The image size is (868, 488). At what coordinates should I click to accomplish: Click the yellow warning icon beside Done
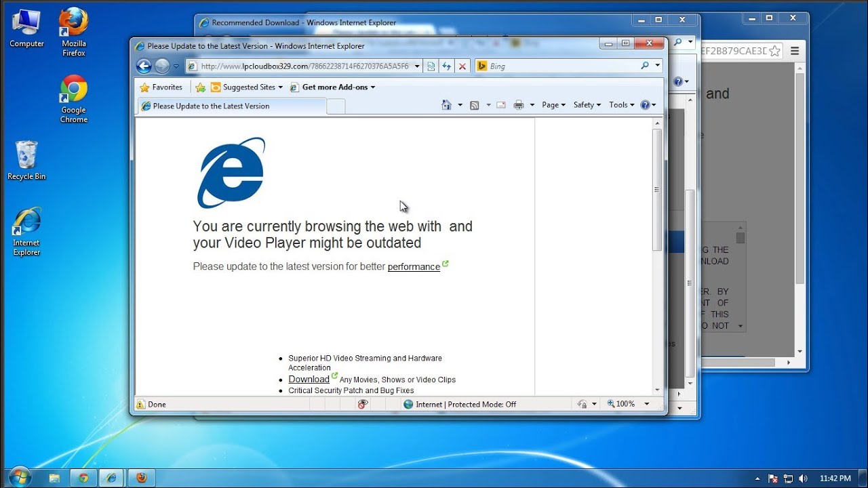[x=140, y=404]
